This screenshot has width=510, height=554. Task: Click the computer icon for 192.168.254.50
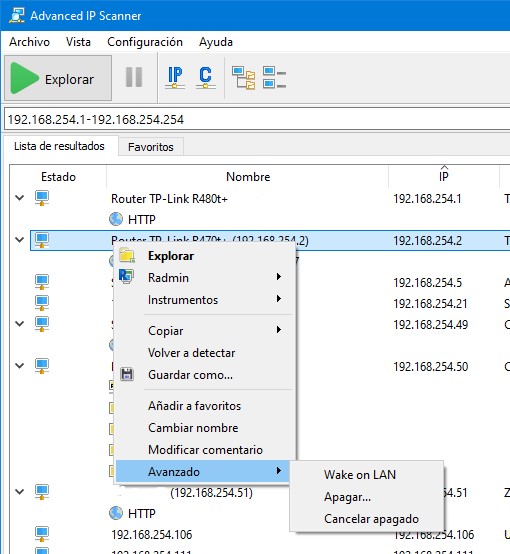coord(42,366)
